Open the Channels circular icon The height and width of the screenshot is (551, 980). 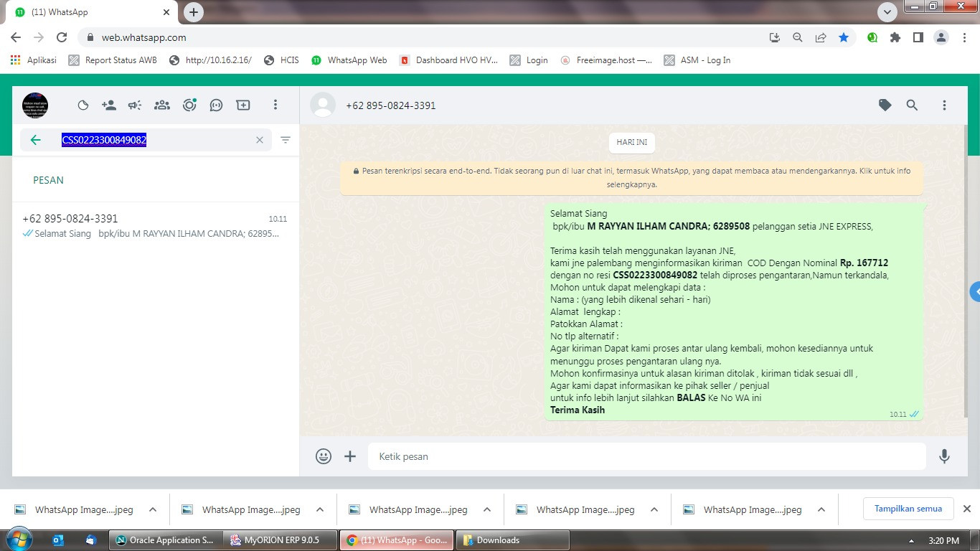point(189,105)
